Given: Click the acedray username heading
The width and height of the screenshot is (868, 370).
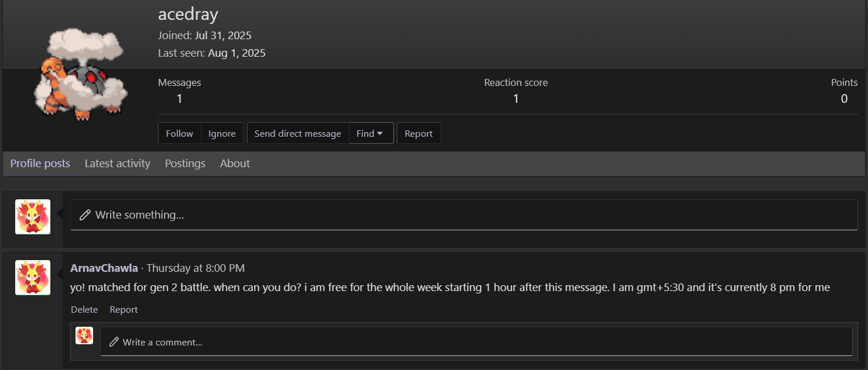Looking at the screenshot, I should point(188,14).
